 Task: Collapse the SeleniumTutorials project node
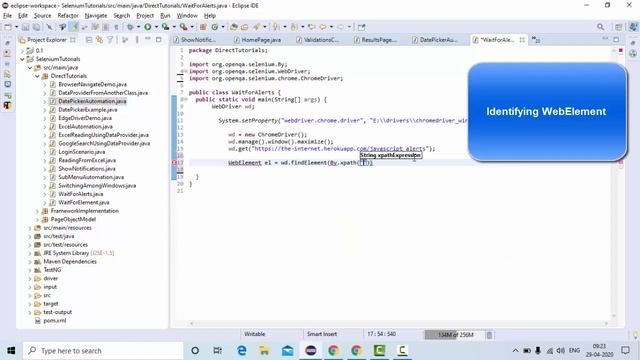click(x=22, y=59)
